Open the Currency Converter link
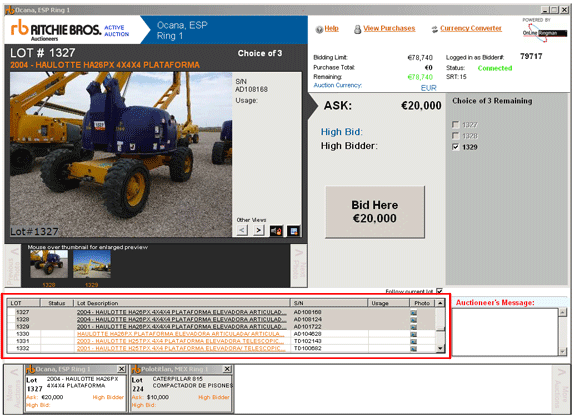 [x=471, y=29]
